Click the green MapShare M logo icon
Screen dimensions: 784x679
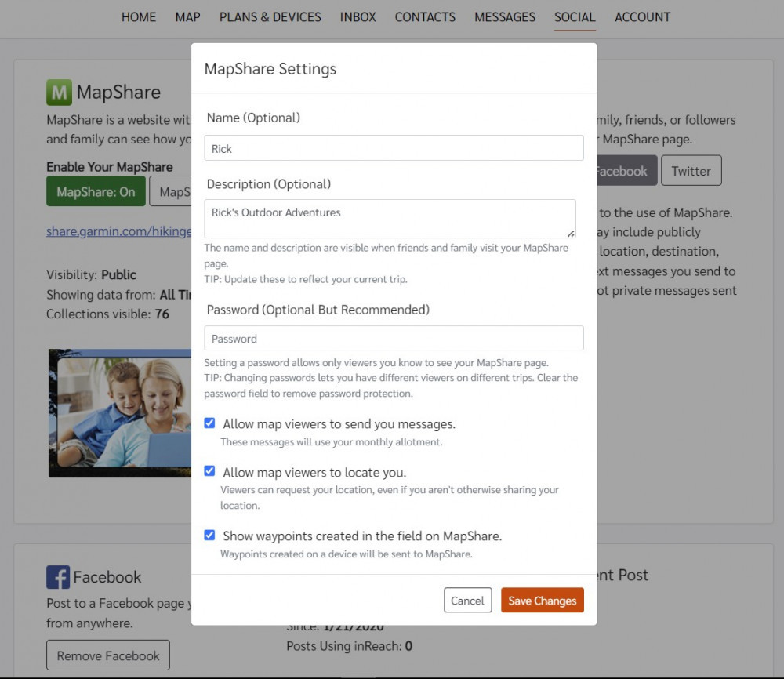59,93
